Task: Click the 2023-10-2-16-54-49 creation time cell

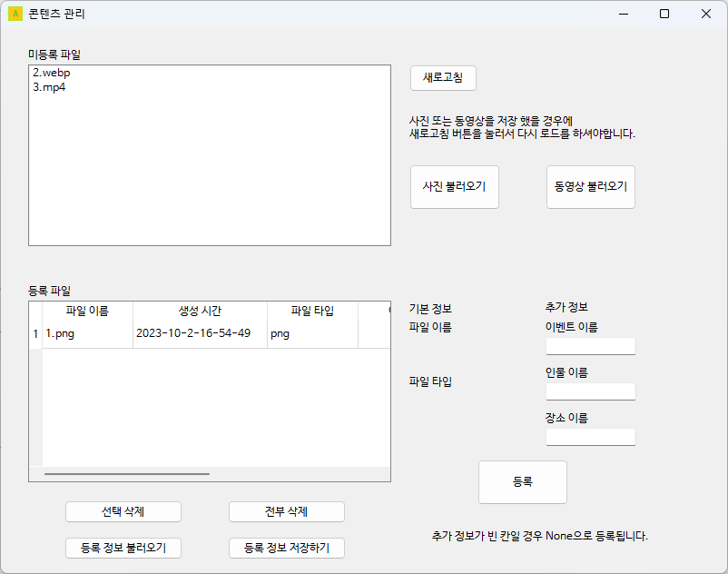Action: (200, 333)
